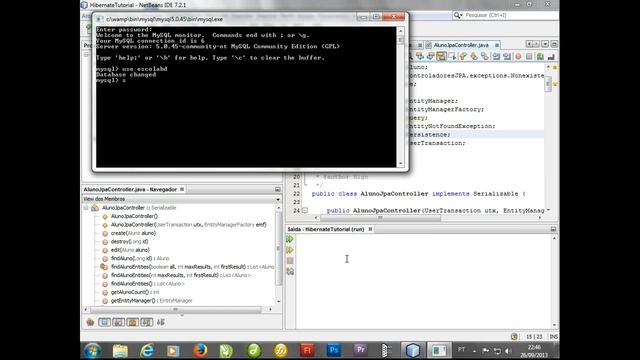Click the Shift Line Right icon

coord(507,56)
